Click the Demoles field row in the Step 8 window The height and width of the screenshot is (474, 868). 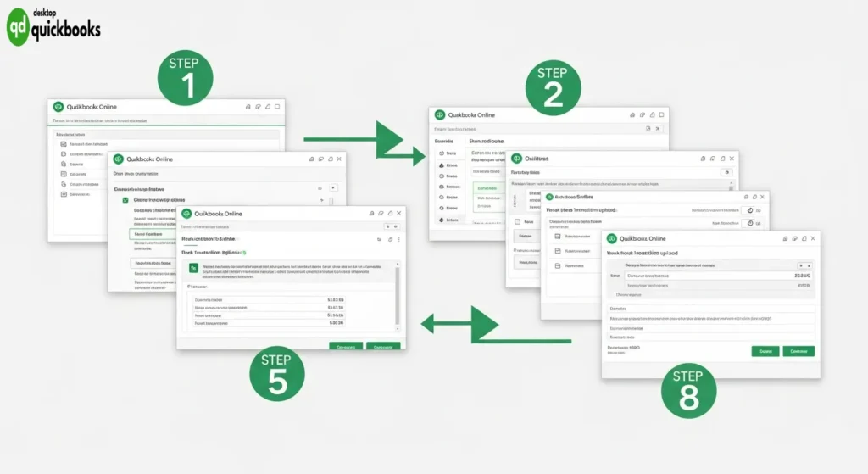(711, 309)
